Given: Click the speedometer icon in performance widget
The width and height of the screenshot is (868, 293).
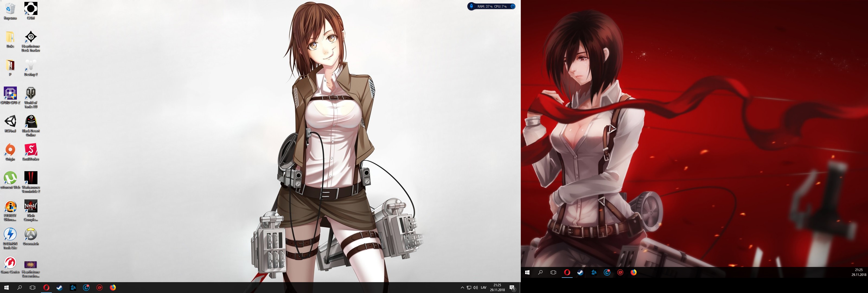Looking at the screenshot, I should point(512,6).
